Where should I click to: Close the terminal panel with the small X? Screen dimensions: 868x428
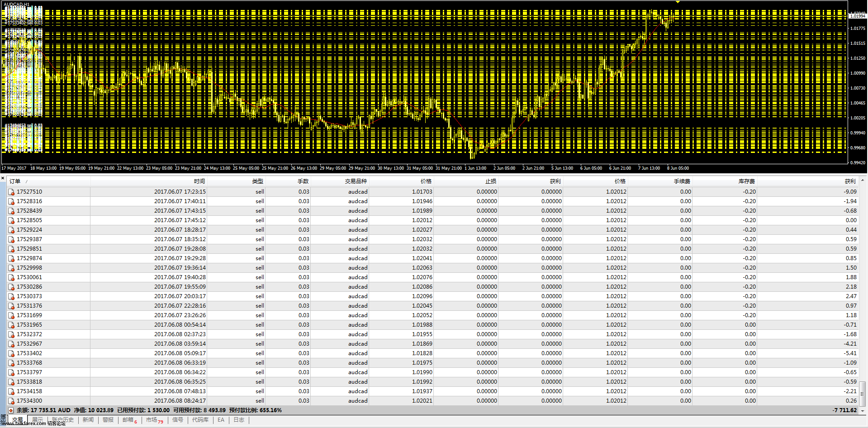click(3, 178)
